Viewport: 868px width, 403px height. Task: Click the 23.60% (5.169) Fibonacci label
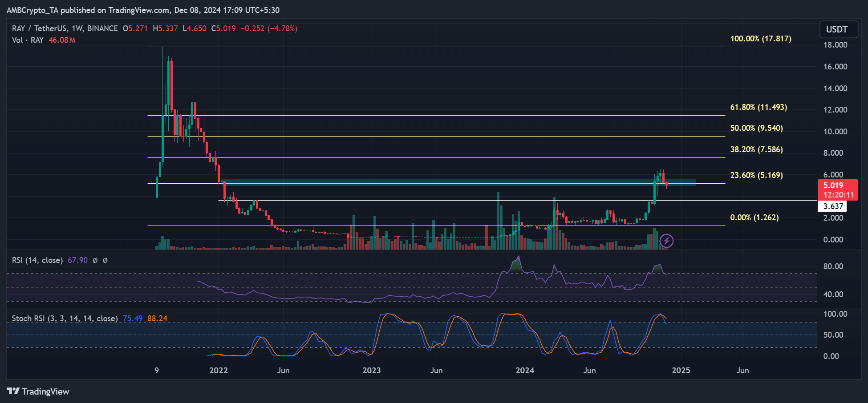pyautogui.click(x=756, y=175)
